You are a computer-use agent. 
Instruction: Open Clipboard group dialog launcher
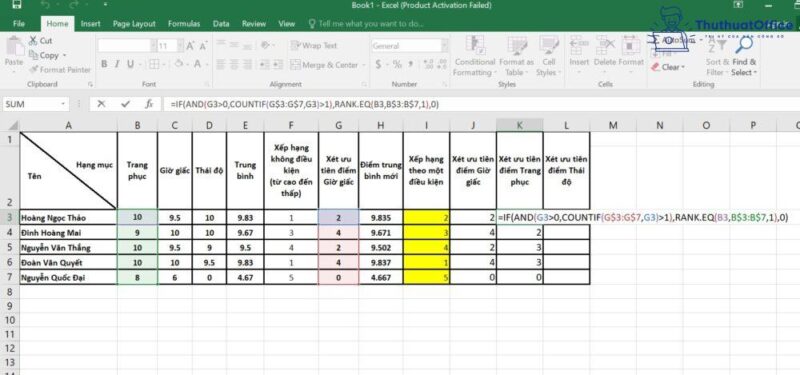coord(90,84)
